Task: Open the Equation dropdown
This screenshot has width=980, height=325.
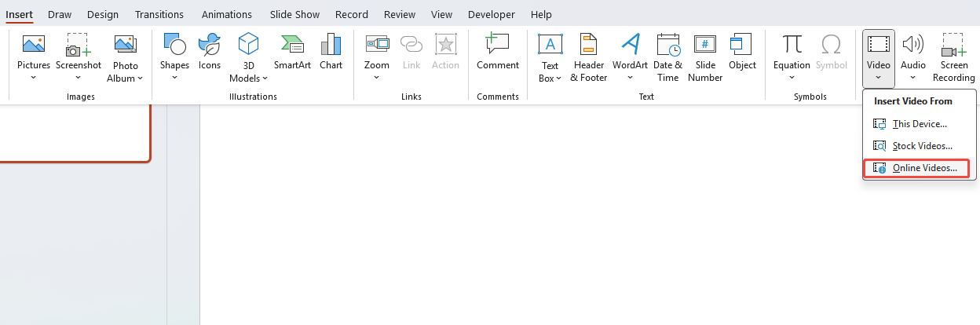Action: pyautogui.click(x=792, y=78)
